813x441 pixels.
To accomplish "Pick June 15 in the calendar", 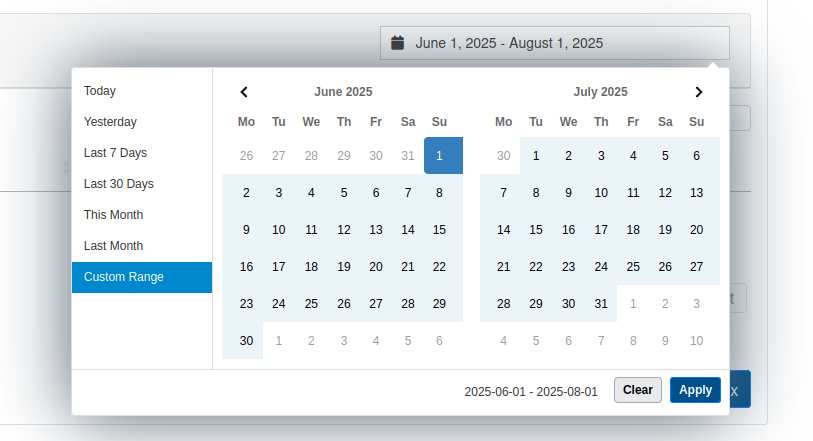I will tap(440, 230).
